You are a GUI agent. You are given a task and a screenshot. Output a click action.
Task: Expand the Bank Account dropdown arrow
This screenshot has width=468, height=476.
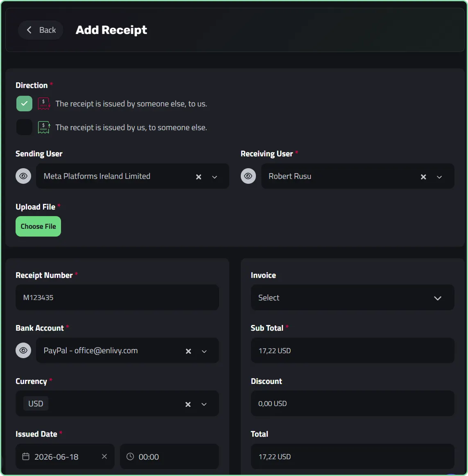point(204,352)
